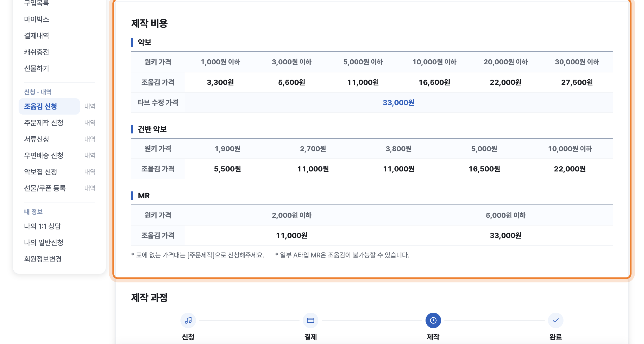The height and width of the screenshot is (344, 644).
Task: View 내역 next to 선물/쿠폰 등록
Action: (90, 188)
